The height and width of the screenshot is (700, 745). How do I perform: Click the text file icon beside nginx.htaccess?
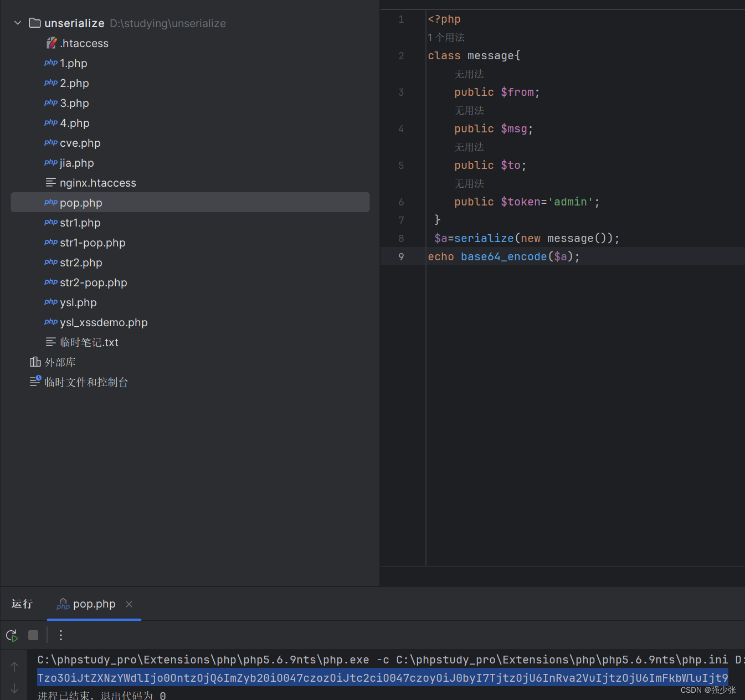[51, 182]
